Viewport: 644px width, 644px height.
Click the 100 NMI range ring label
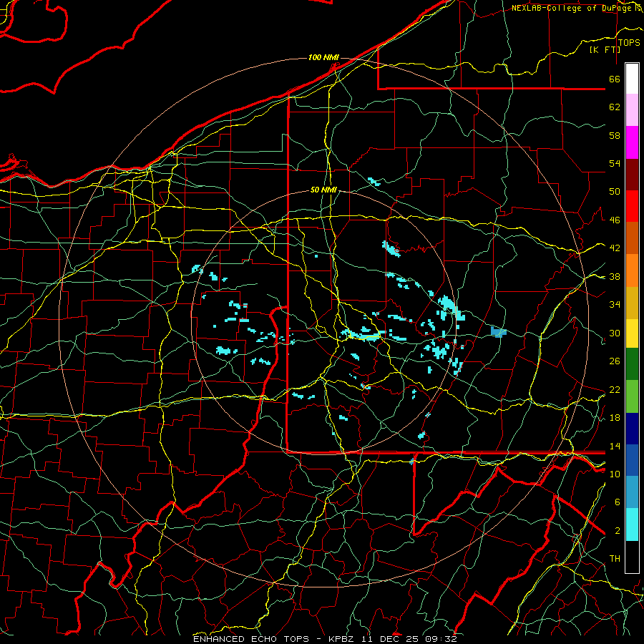(323, 57)
